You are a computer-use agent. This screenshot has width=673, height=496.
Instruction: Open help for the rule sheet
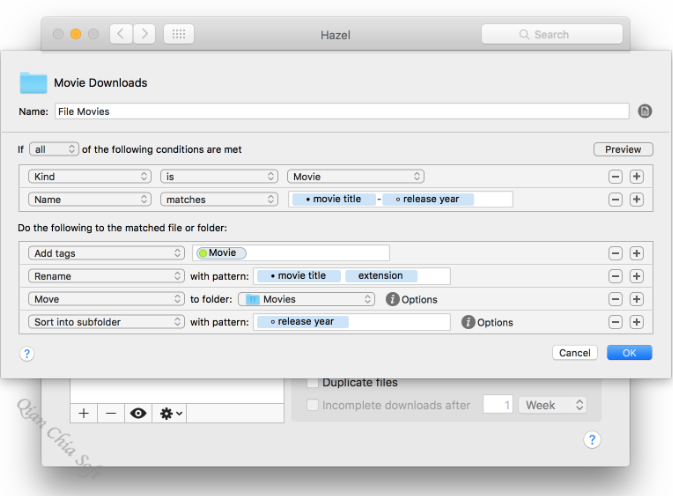click(27, 354)
